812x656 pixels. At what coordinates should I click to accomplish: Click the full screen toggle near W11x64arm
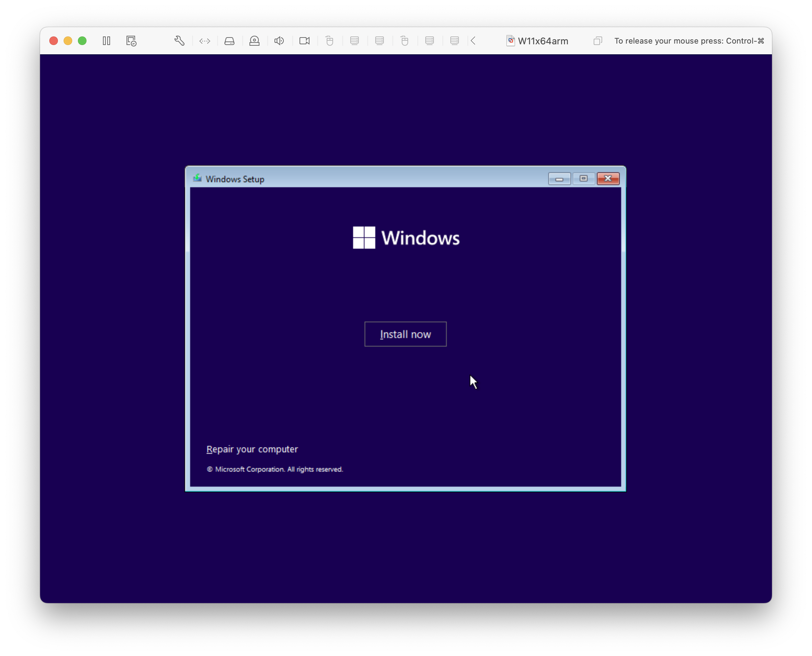click(597, 40)
